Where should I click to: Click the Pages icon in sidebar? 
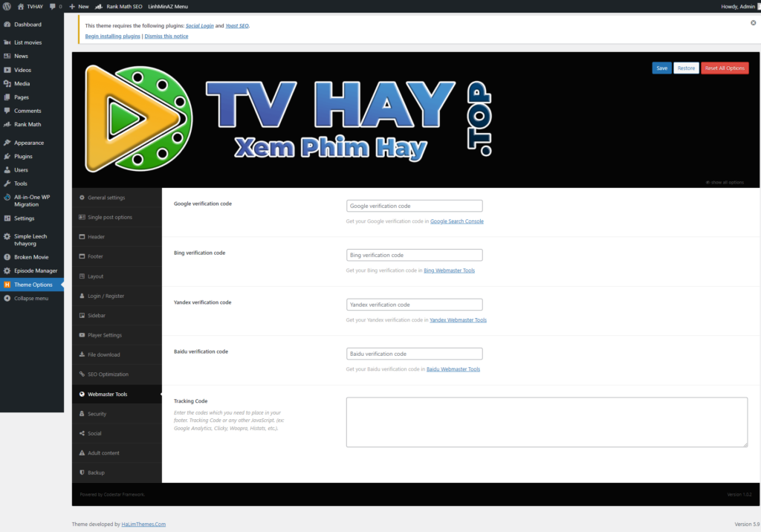click(x=7, y=97)
